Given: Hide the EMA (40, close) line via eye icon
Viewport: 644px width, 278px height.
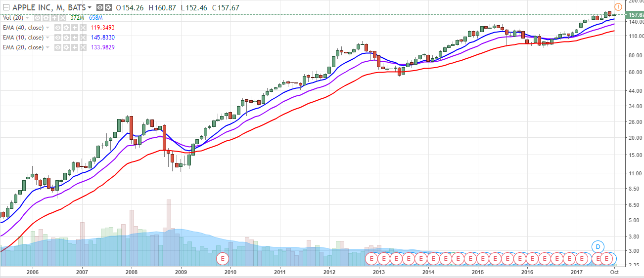Looking at the screenshot, I should click(57, 28).
